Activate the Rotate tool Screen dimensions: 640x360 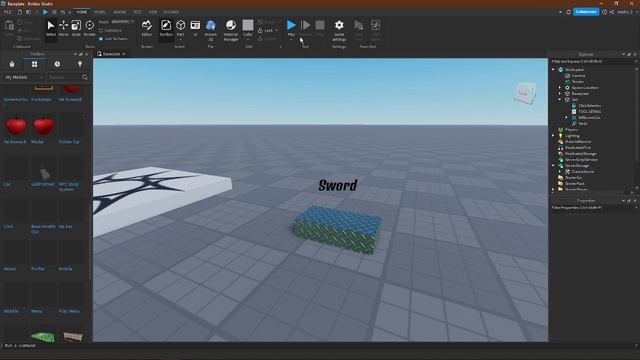point(89,29)
